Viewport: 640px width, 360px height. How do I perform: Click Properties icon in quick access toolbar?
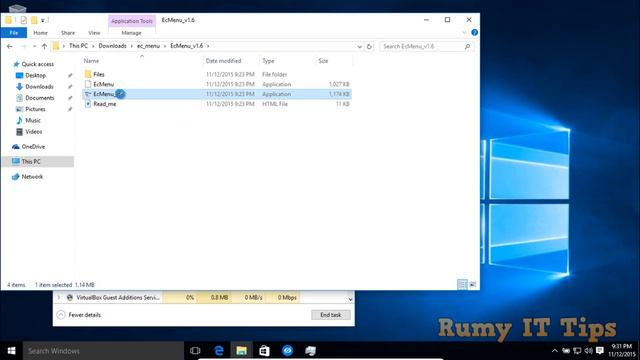click(24, 20)
